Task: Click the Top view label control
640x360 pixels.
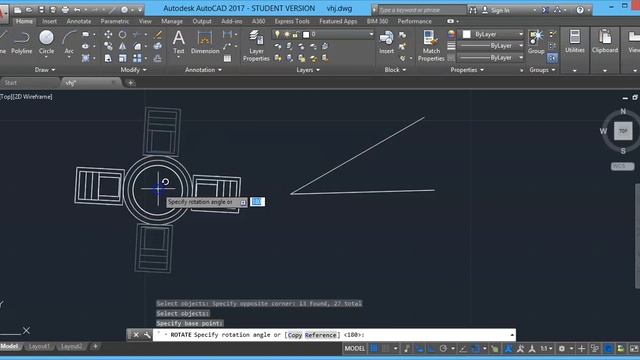Action: point(6,97)
